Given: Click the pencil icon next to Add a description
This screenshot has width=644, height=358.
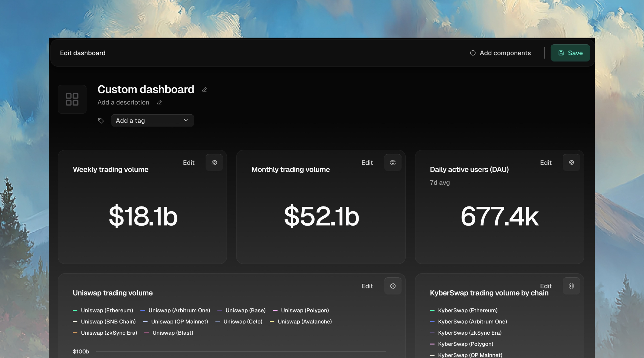Looking at the screenshot, I should [x=159, y=102].
